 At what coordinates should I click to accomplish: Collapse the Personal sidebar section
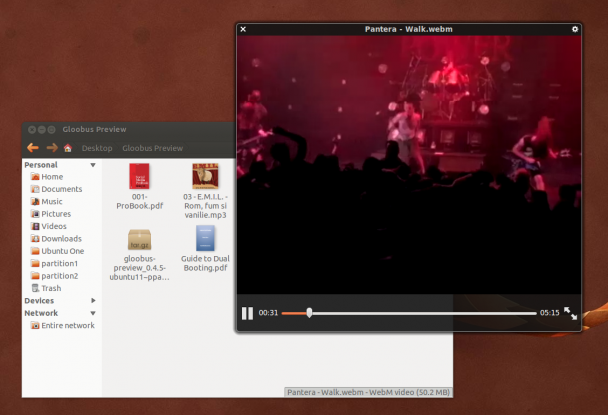[x=93, y=165]
